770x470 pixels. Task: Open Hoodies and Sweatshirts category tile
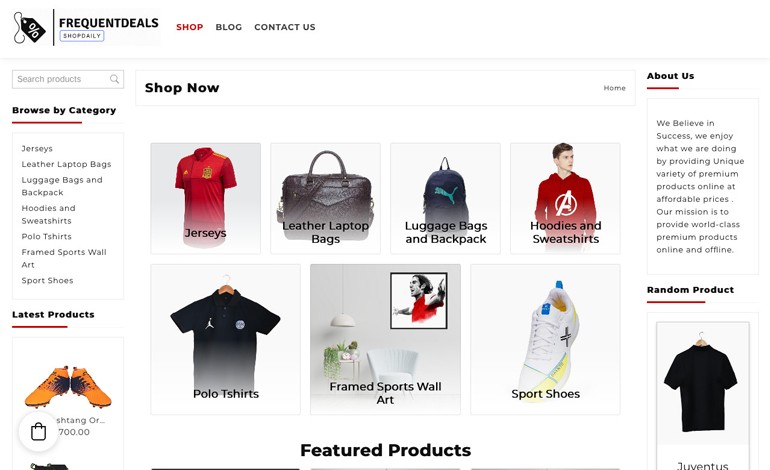point(565,198)
